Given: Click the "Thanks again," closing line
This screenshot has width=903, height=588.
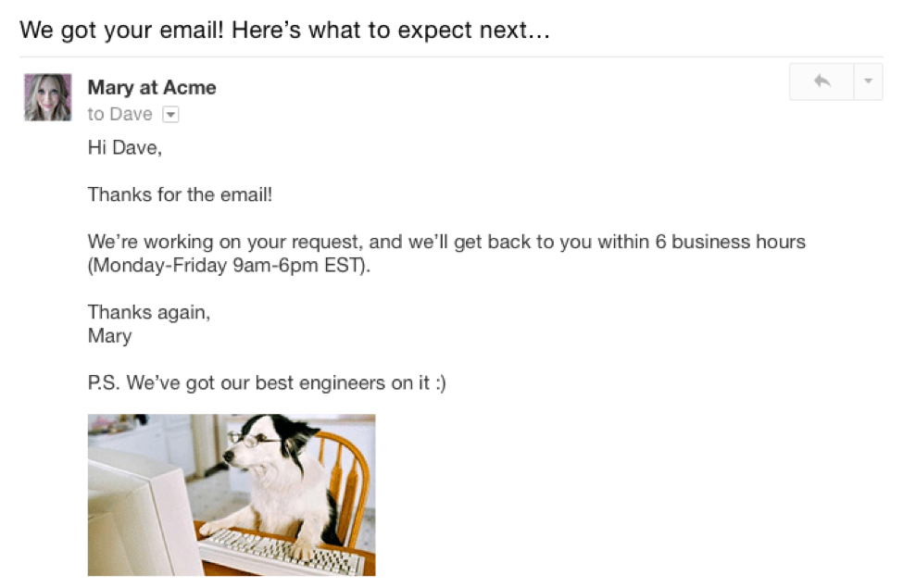Looking at the screenshot, I should pyautogui.click(x=149, y=312).
